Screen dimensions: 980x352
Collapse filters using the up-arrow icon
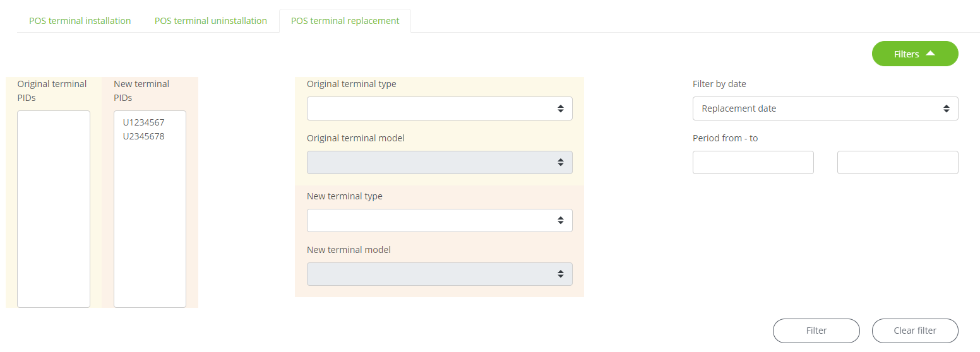[929, 54]
